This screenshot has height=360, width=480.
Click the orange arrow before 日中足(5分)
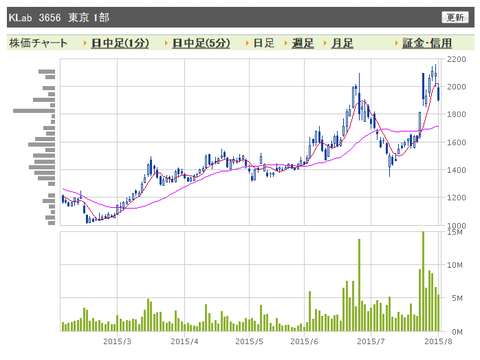[x=166, y=43]
